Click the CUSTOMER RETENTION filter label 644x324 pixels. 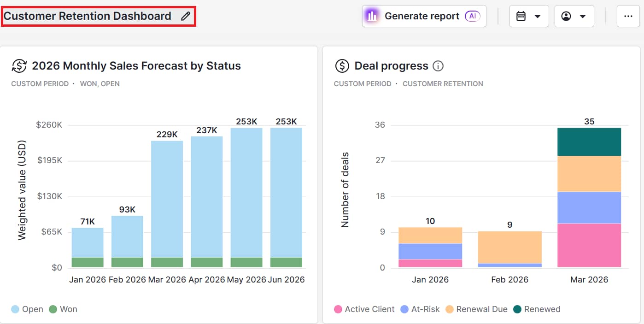[x=442, y=83]
